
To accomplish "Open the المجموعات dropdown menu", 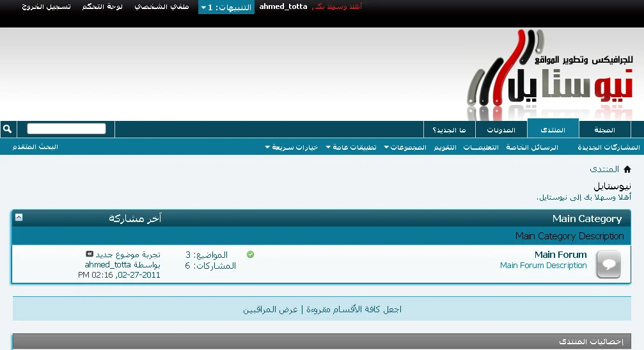I will tap(404, 147).
